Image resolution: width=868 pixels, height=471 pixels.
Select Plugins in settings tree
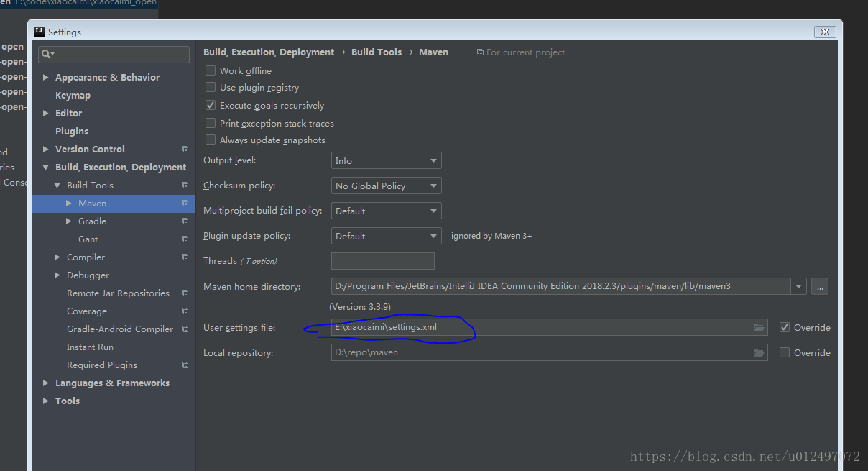point(72,132)
